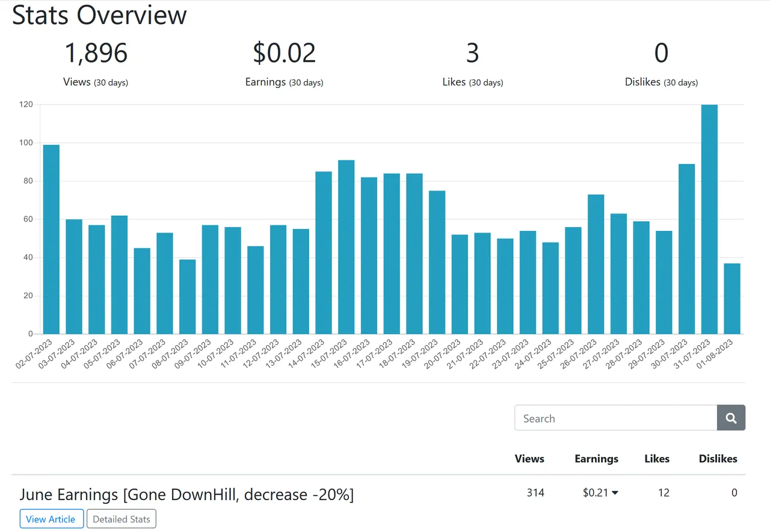Click the Likes column header
770x532 pixels.
(x=656, y=459)
